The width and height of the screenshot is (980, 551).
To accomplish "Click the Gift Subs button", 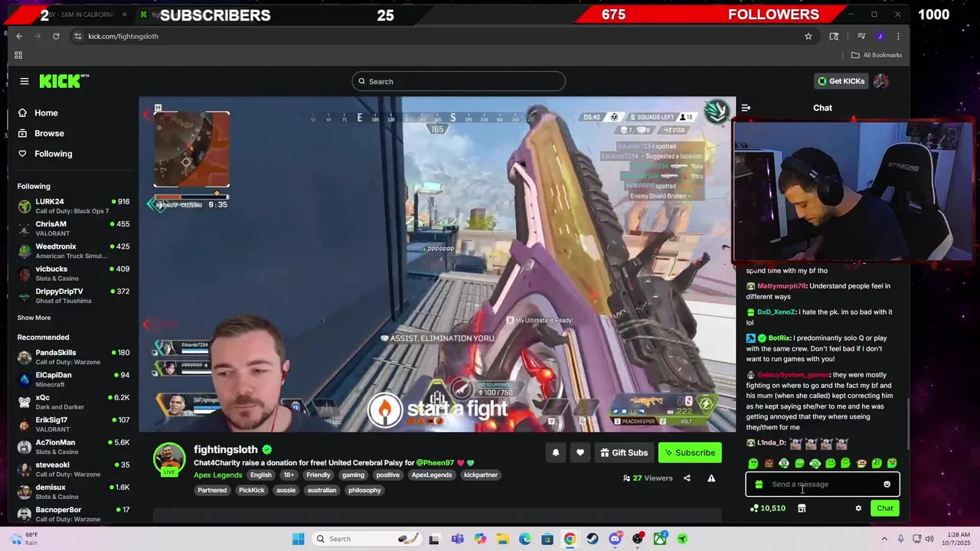I will (623, 452).
